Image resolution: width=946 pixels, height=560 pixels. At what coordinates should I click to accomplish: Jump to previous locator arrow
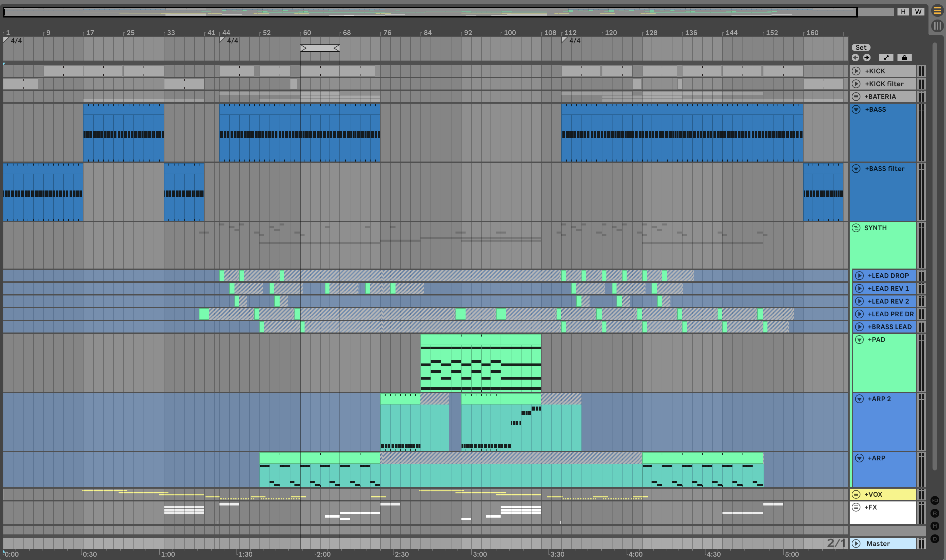click(855, 57)
